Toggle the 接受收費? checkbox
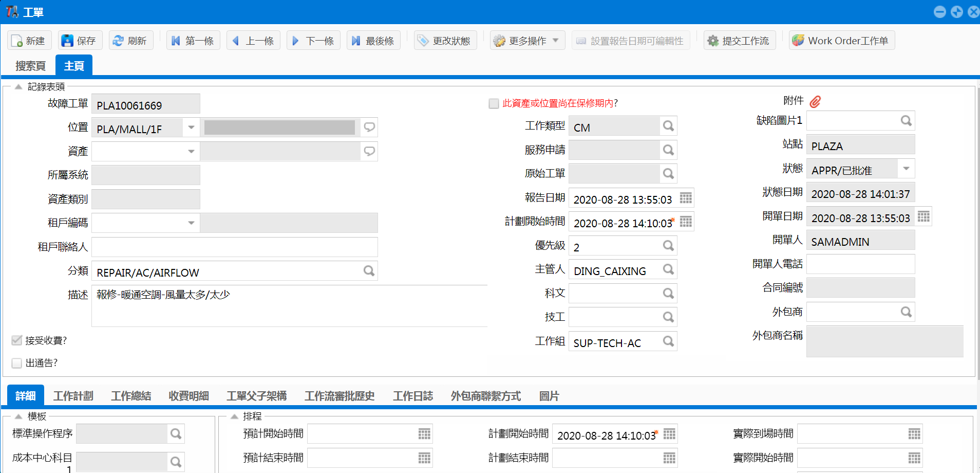The height and width of the screenshot is (473, 980). click(x=16, y=340)
